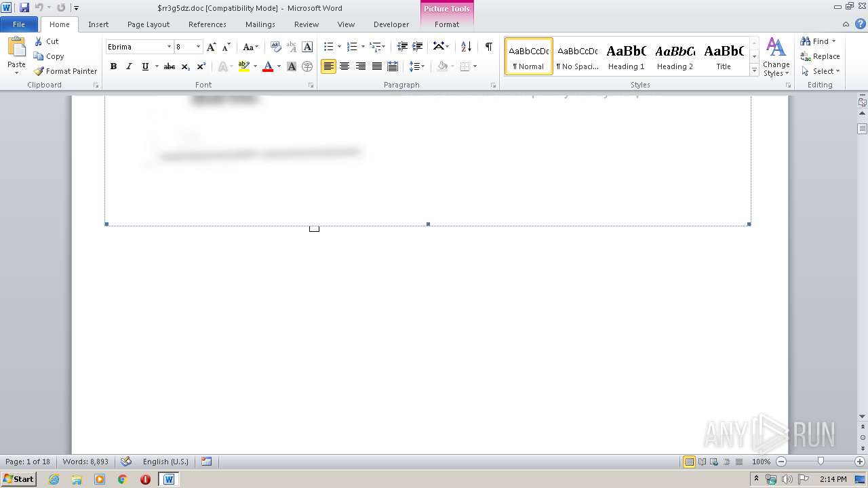Click Grow Font icon
The width and height of the screenshot is (868, 488).
pyautogui.click(x=212, y=47)
